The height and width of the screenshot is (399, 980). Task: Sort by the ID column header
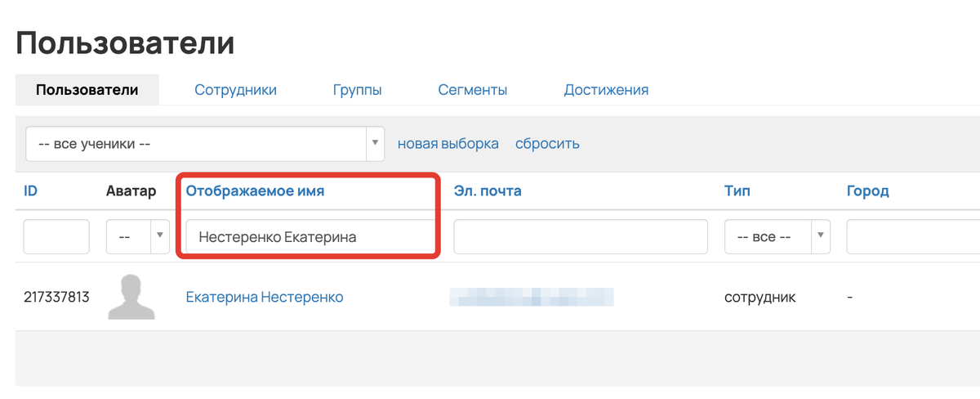[31, 191]
